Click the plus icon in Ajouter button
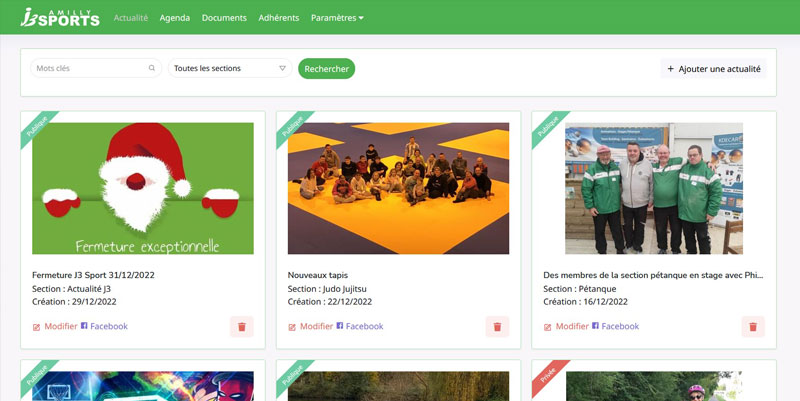 (670, 69)
